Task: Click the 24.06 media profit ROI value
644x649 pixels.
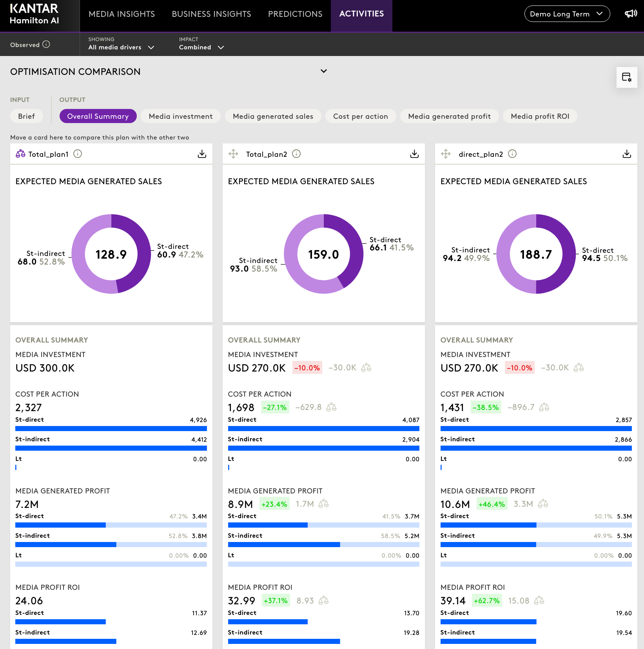Action: 29,601
